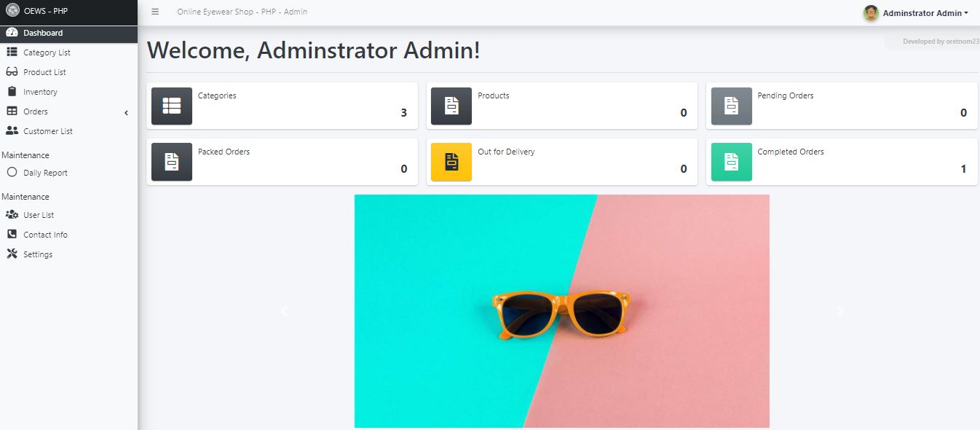Click the Contact Info icon

tap(12, 234)
